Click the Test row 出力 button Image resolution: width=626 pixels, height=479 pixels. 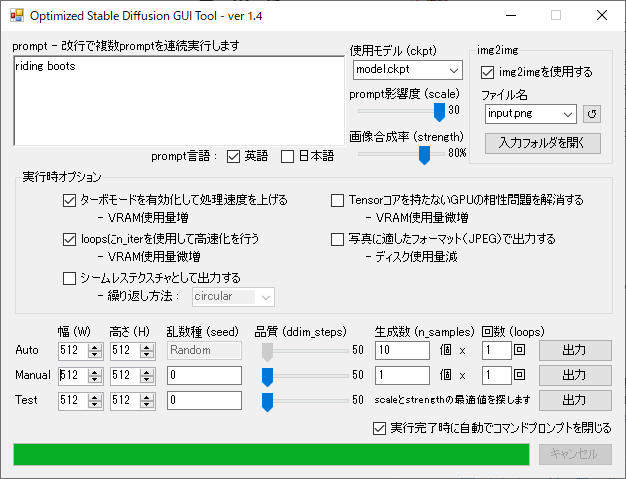(x=575, y=400)
